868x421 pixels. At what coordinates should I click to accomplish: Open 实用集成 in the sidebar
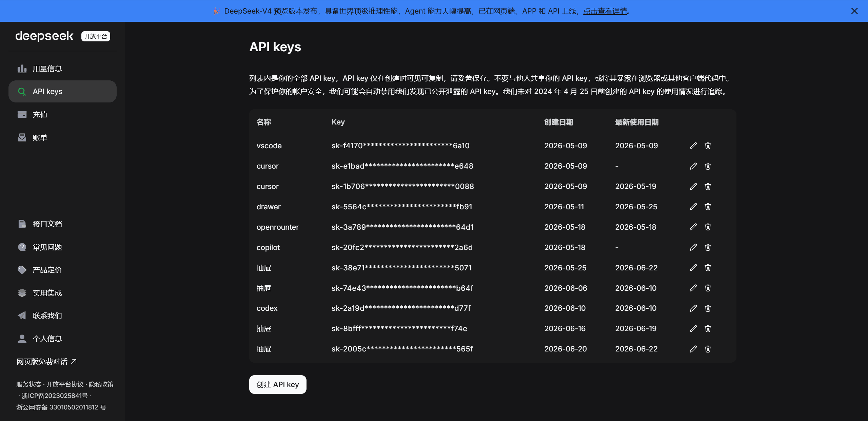point(62,293)
